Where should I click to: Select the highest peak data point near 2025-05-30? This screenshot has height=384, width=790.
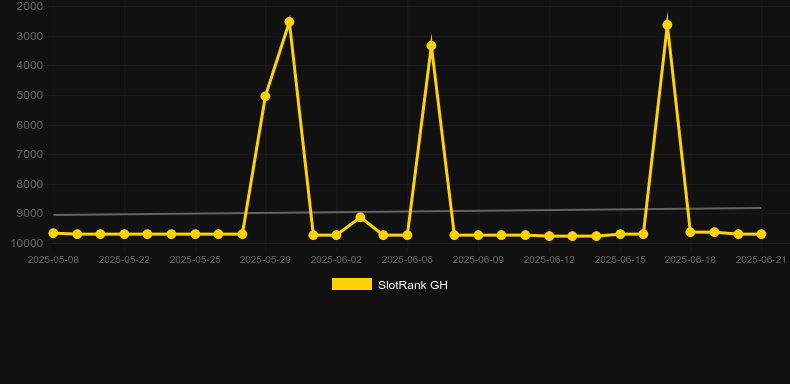coord(289,22)
